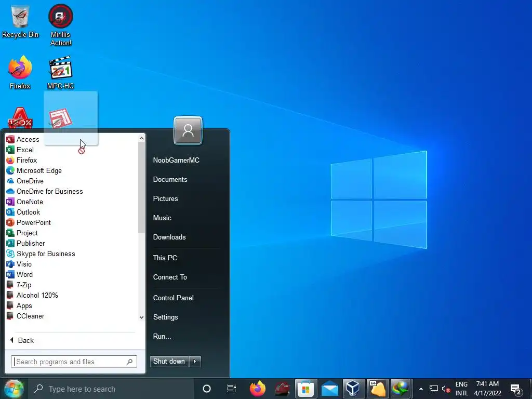Click Run... in the start menu
This screenshot has width=532, height=399.
point(162,336)
